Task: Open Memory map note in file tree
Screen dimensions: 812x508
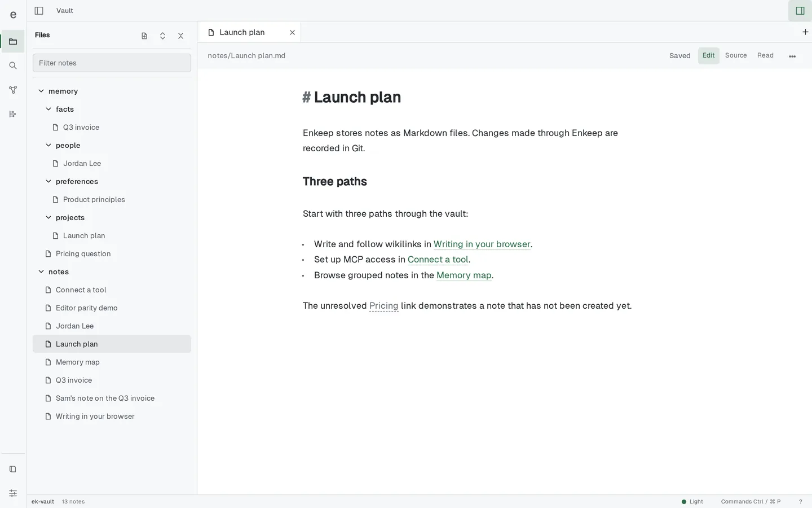Action: pyautogui.click(x=112, y=362)
